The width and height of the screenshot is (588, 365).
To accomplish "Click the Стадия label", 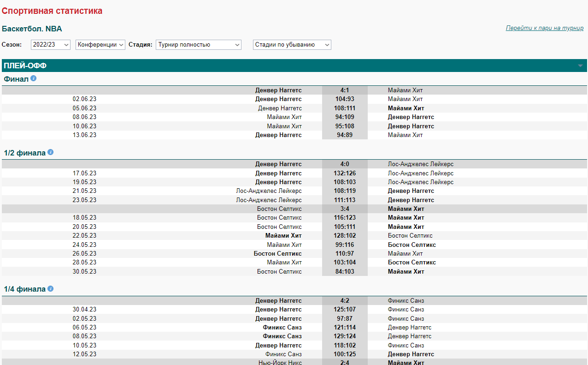I will [x=141, y=45].
